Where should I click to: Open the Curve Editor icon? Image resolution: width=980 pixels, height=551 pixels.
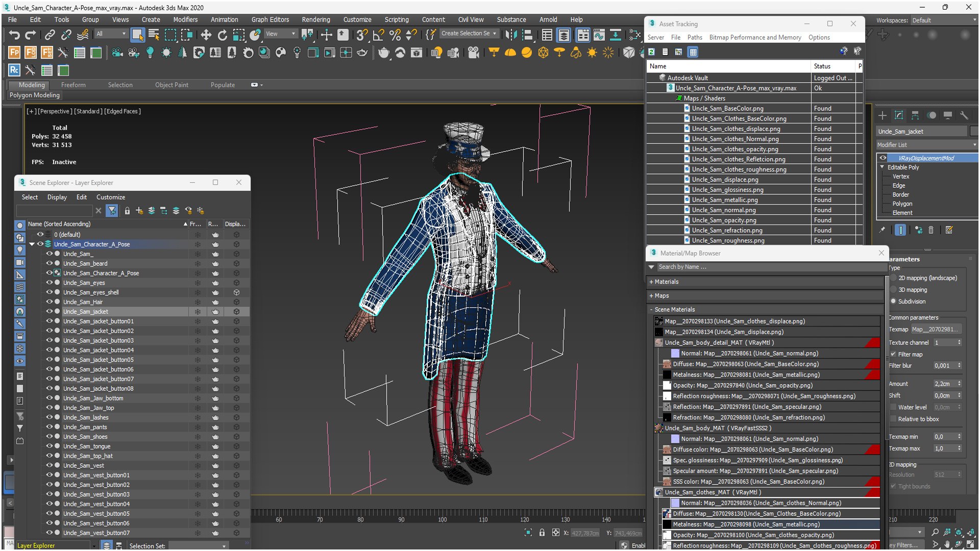click(599, 35)
